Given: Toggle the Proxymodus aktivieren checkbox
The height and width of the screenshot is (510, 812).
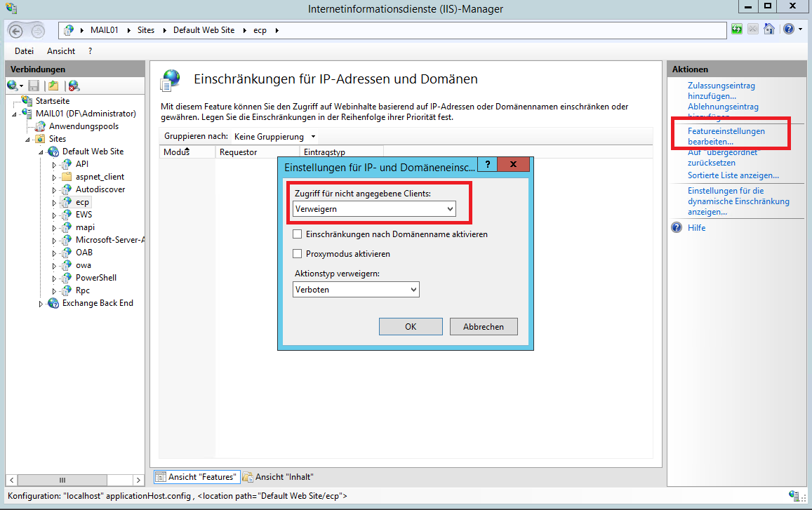Looking at the screenshot, I should (x=298, y=254).
